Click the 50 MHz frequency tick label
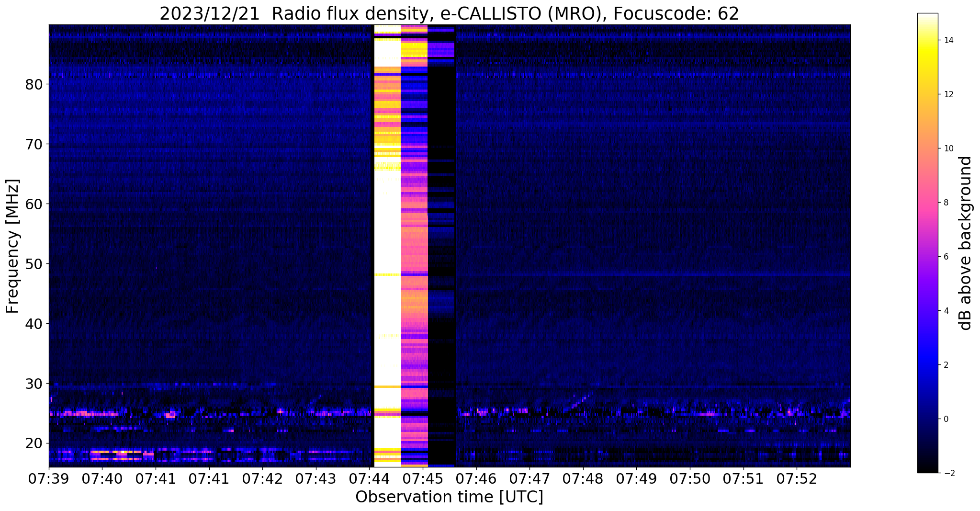980x511 pixels. coord(34,263)
